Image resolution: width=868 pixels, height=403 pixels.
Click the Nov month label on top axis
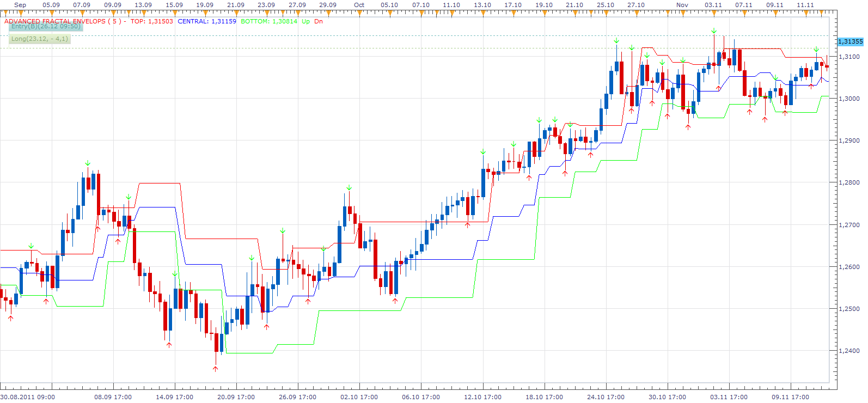682,5
